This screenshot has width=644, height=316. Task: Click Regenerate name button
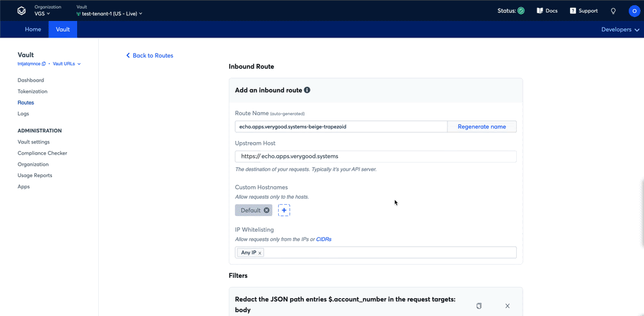482,127
